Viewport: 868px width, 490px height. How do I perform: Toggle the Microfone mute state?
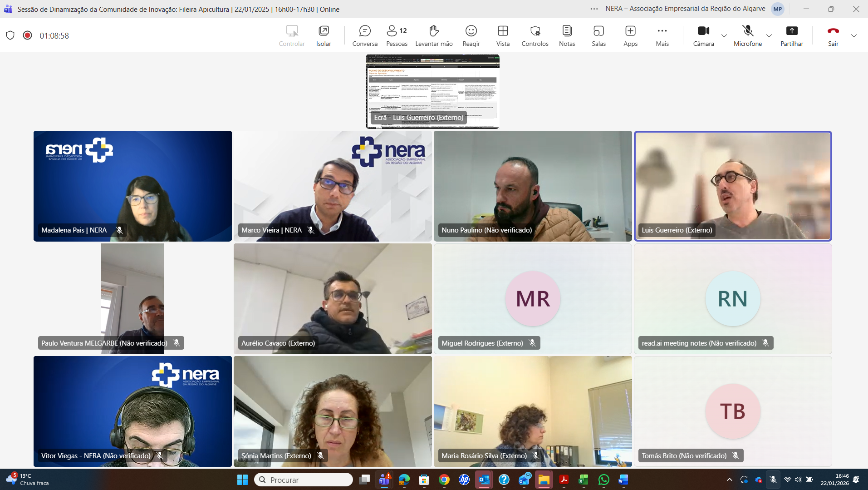[x=747, y=35]
